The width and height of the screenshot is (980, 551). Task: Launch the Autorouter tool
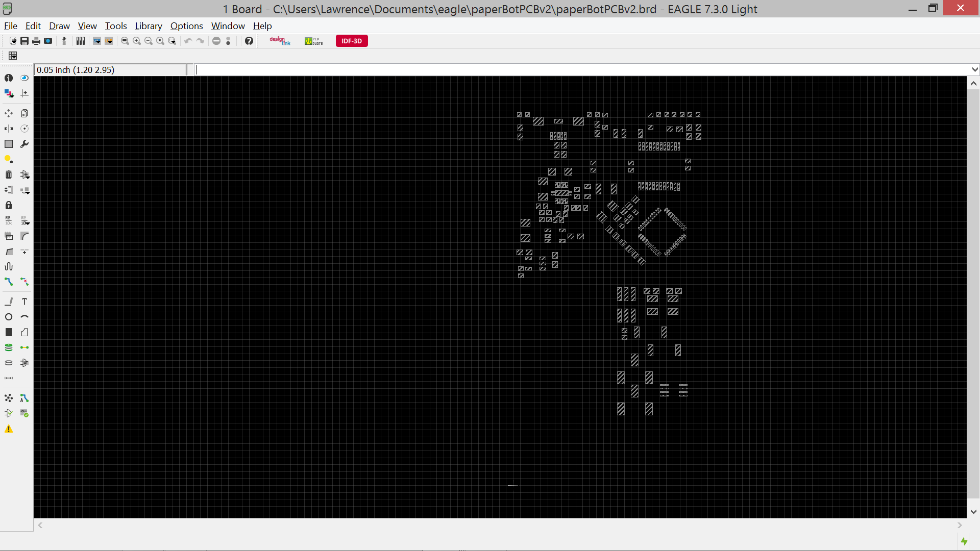[x=24, y=398]
